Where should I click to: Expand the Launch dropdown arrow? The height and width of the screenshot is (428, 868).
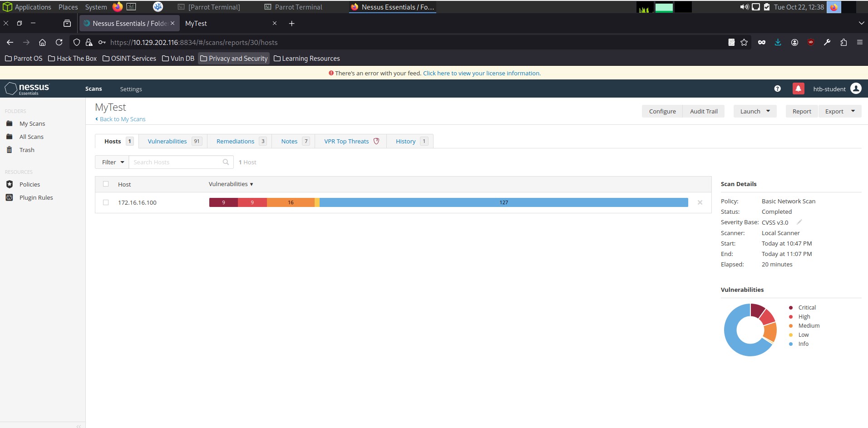click(768, 111)
